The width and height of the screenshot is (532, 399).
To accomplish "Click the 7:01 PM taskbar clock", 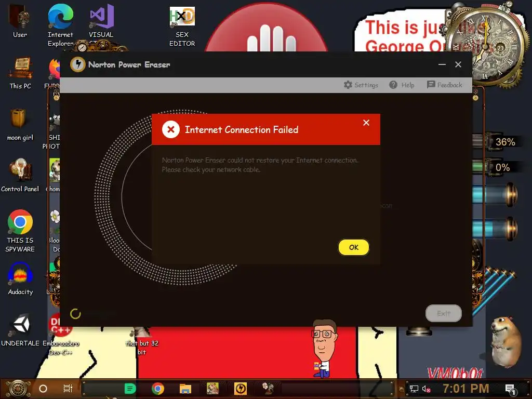I will pyautogui.click(x=466, y=389).
